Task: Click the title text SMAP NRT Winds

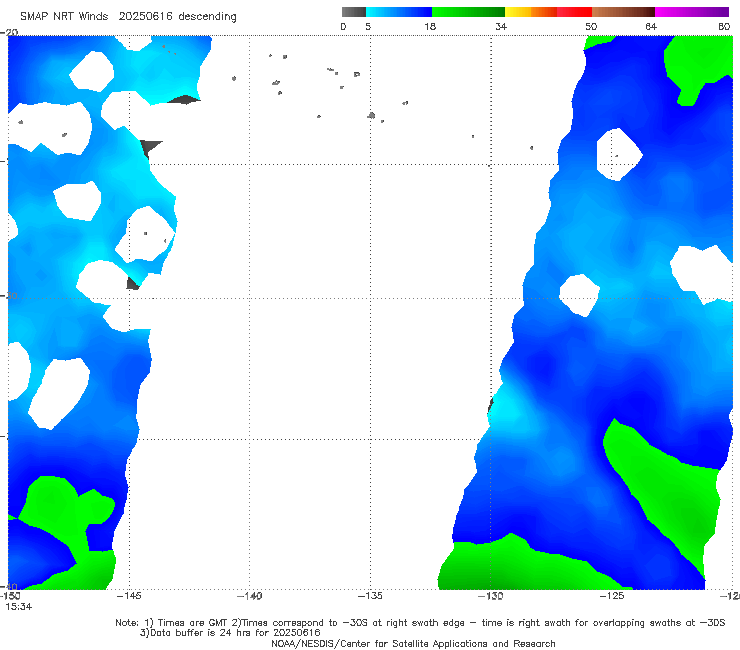Action: [64, 16]
